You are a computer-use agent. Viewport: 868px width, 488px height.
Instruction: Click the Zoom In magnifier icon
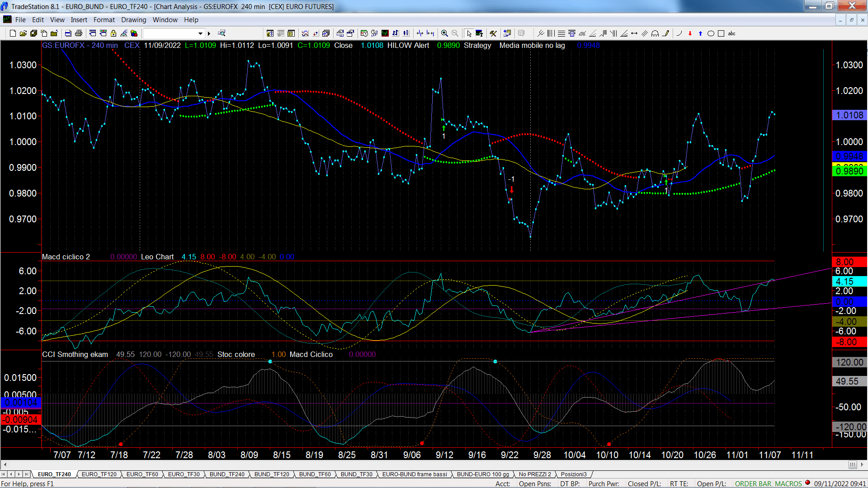pyautogui.click(x=444, y=33)
